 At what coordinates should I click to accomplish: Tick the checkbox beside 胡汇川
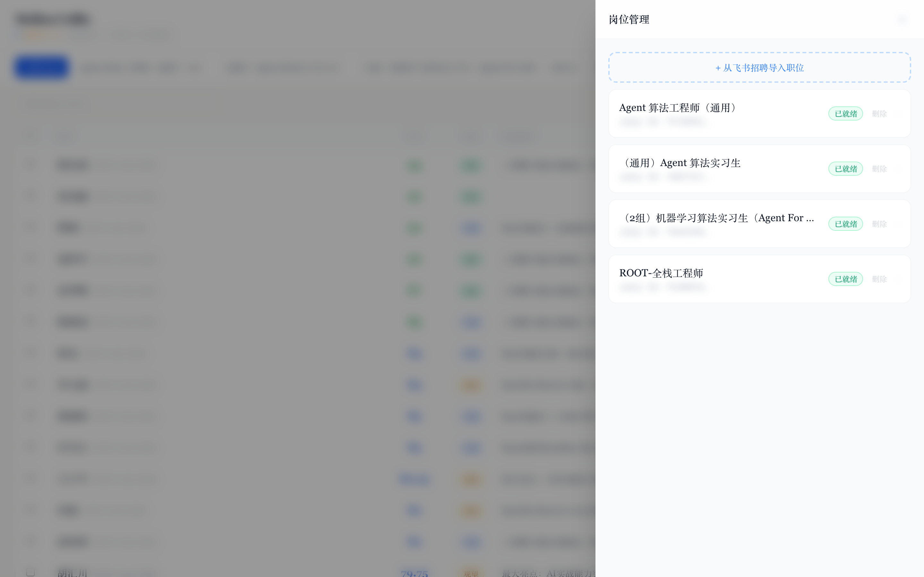click(30, 572)
